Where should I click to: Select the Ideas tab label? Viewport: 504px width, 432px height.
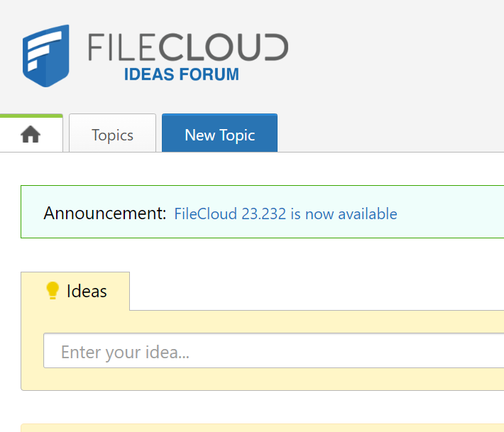[75, 291]
